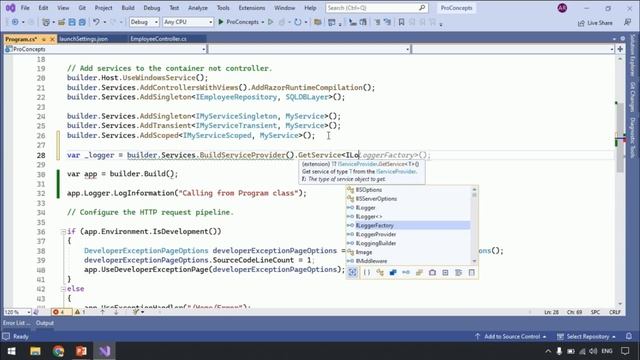640x360 pixels.
Task: Pin the Program.cs tab
Action: [x=44, y=39]
